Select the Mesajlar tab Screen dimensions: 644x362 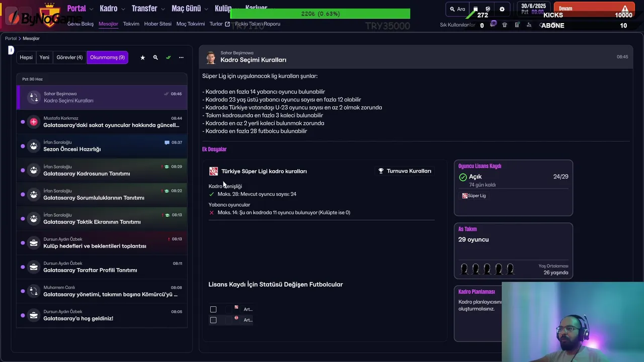click(x=109, y=24)
